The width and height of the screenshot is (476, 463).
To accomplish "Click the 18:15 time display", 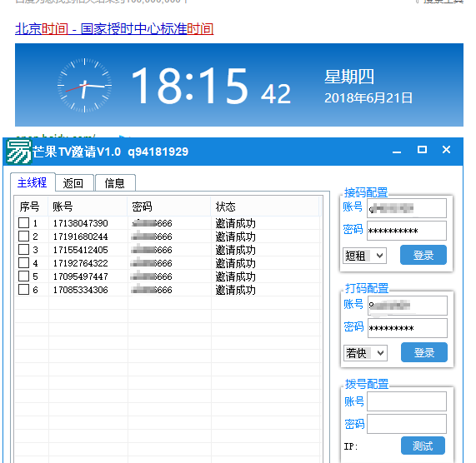I will pyautogui.click(x=190, y=86).
